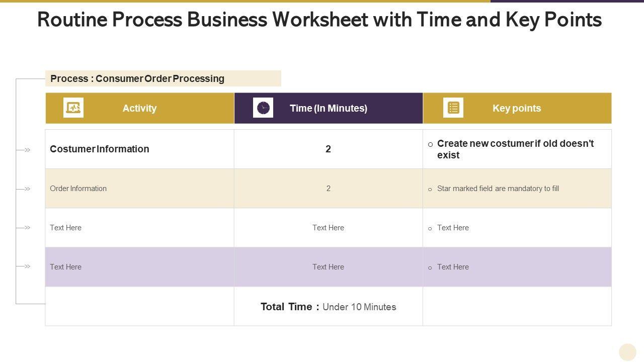Click the Total Time Under 10 Minutes cell
This screenshot has width=644, height=362.
click(329, 307)
